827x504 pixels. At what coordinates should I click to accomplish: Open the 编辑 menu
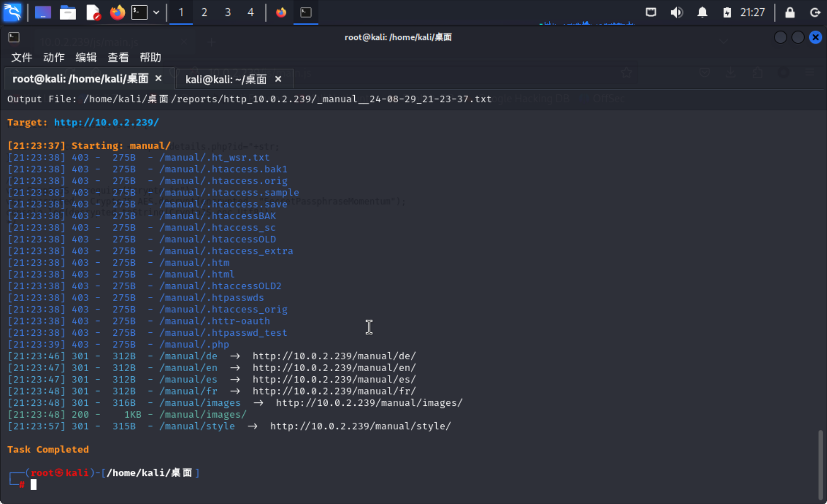(x=86, y=57)
